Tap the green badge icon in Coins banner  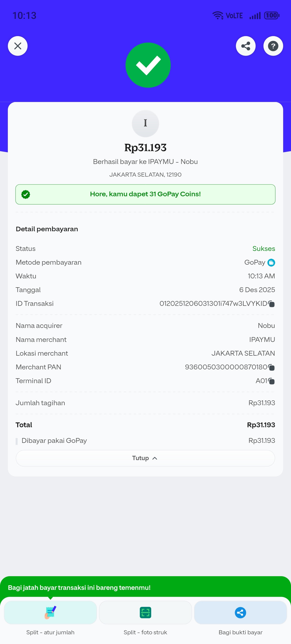pyautogui.click(x=26, y=194)
